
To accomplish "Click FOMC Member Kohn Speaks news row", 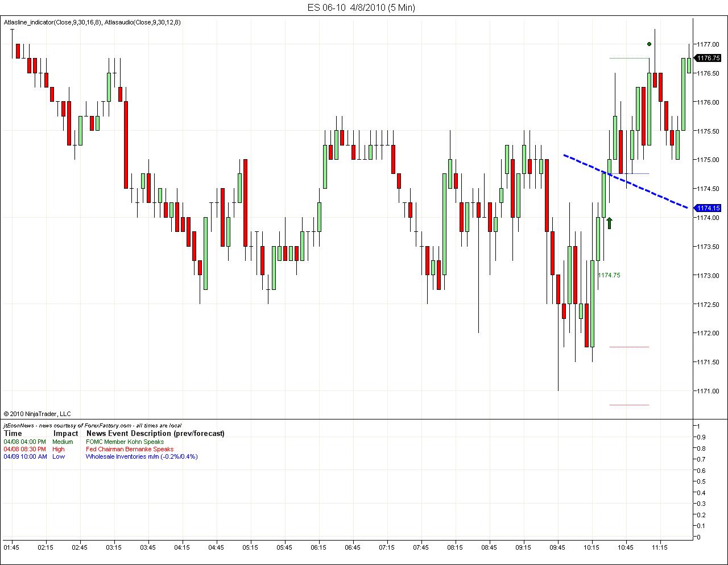I will tap(125, 442).
